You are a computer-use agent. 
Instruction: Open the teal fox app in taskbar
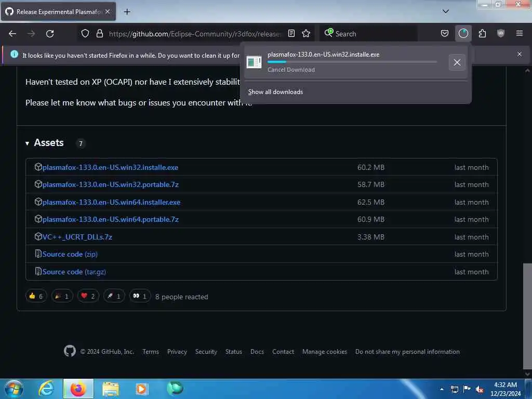(x=175, y=389)
